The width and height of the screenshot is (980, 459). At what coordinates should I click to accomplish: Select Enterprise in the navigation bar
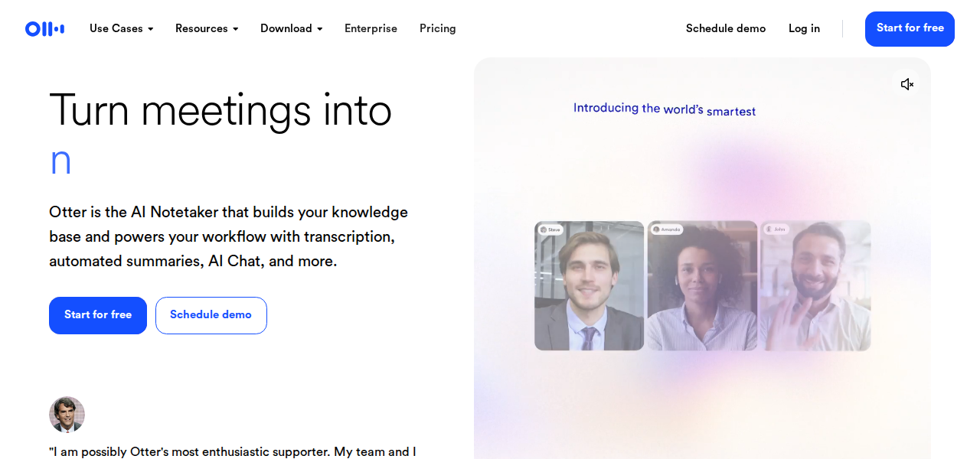(x=371, y=28)
